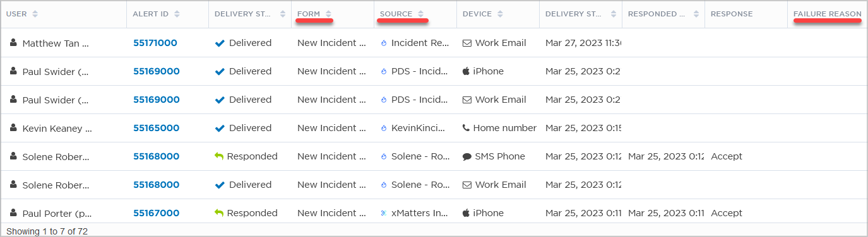Sort by the Alert ID column arrows
Image resolution: width=868 pixels, height=237 pixels.
tap(177, 14)
